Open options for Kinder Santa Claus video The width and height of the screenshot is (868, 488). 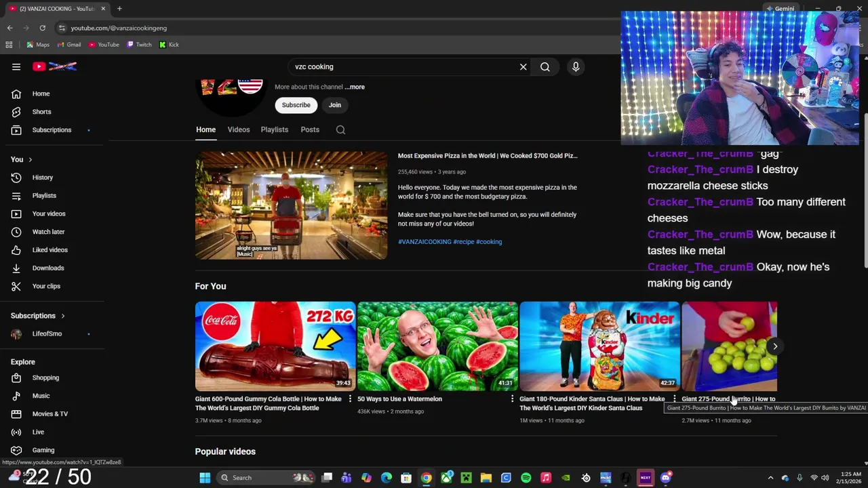[x=674, y=399]
